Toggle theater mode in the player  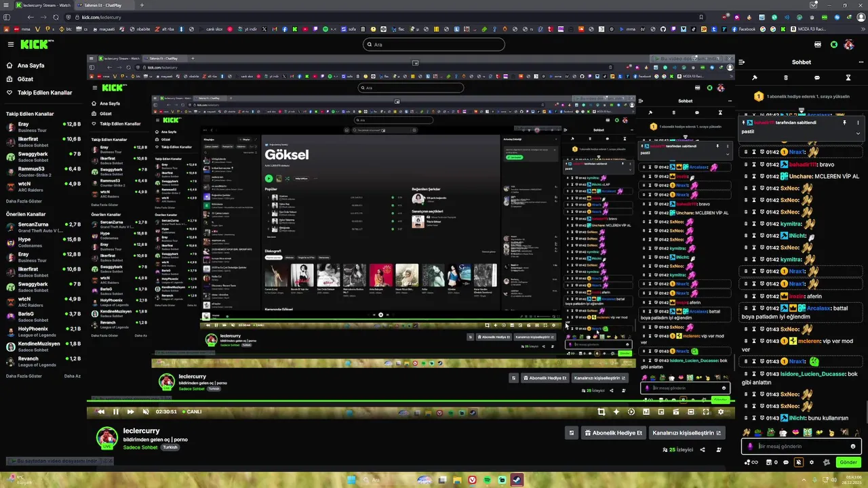[691, 411]
